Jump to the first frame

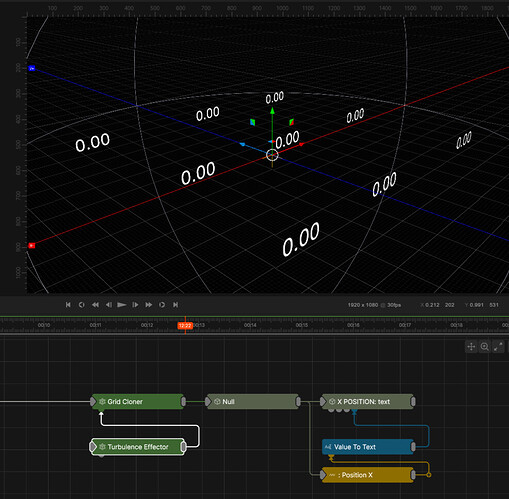[68, 305]
